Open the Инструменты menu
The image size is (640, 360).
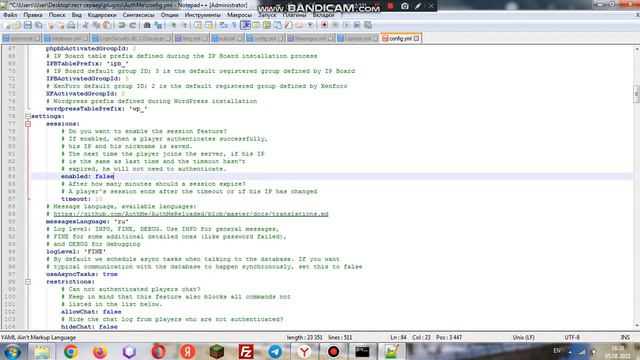202,15
